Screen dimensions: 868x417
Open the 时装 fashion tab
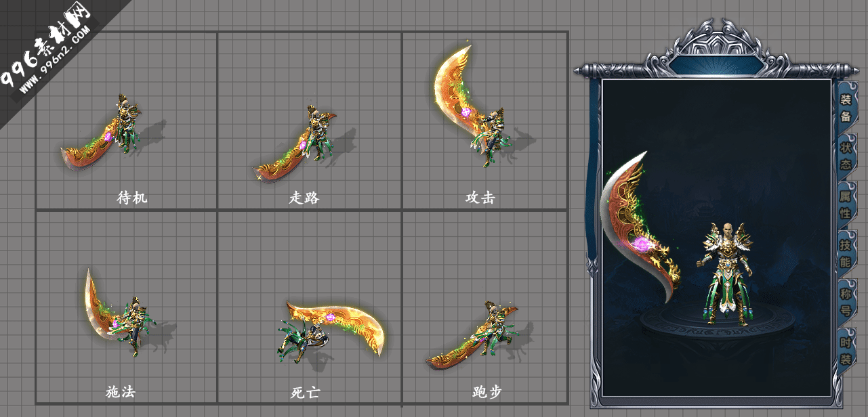(x=846, y=349)
